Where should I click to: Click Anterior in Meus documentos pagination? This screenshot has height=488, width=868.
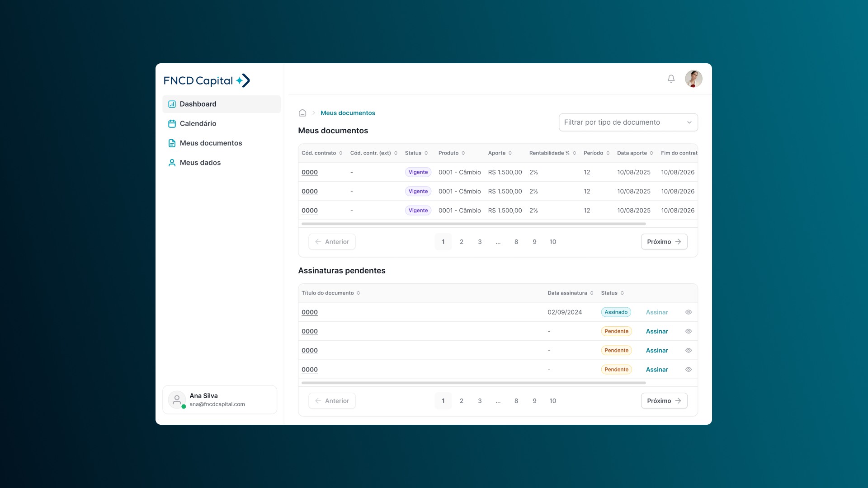click(332, 242)
